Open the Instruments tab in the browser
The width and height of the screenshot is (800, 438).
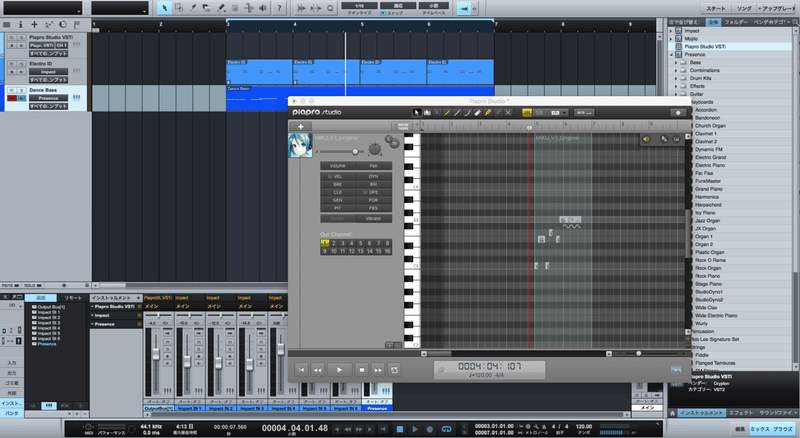point(703,413)
